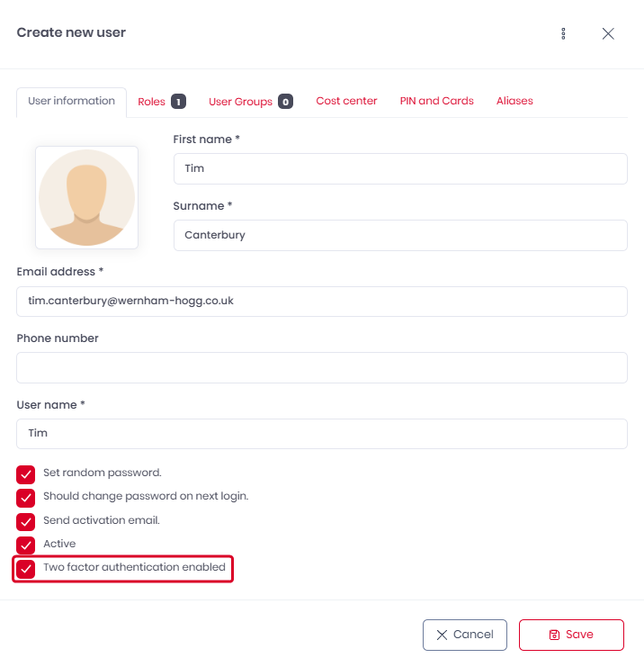Select the PIN and Cards tab
Viewport: 644px width, 667px height.
[x=436, y=101]
